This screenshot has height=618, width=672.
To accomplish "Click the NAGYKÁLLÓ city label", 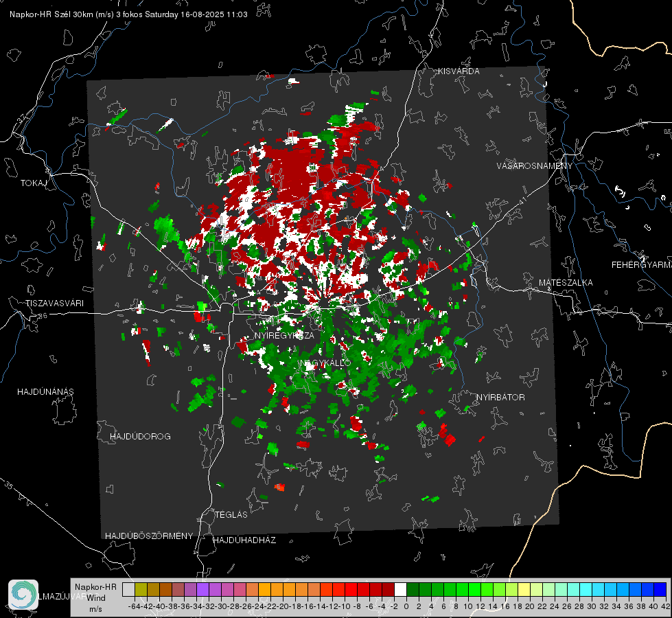I will (325, 363).
